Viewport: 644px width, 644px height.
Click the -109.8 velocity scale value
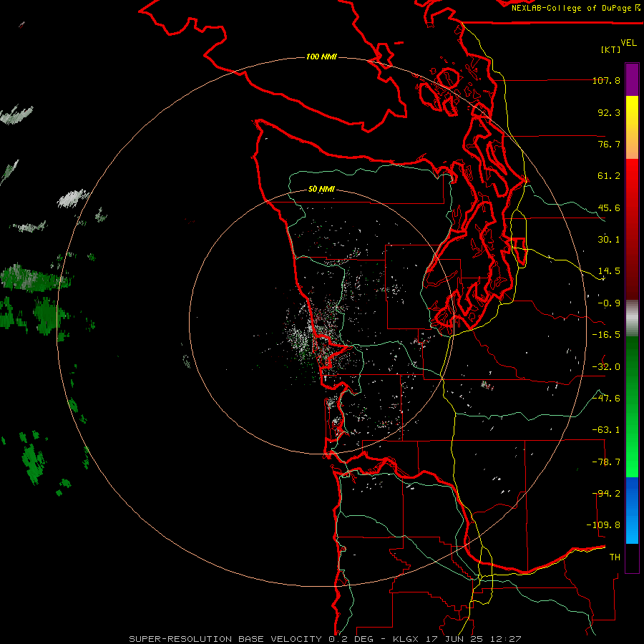point(604,525)
